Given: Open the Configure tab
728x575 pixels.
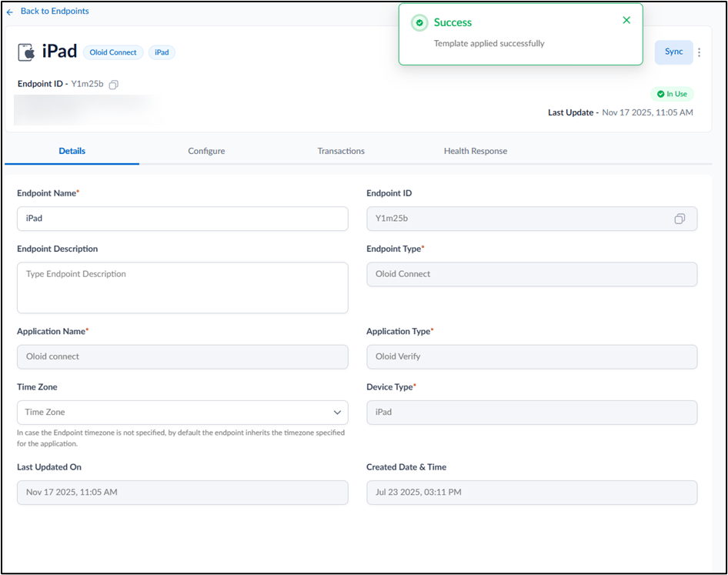Looking at the screenshot, I should [x=206, y=151].
